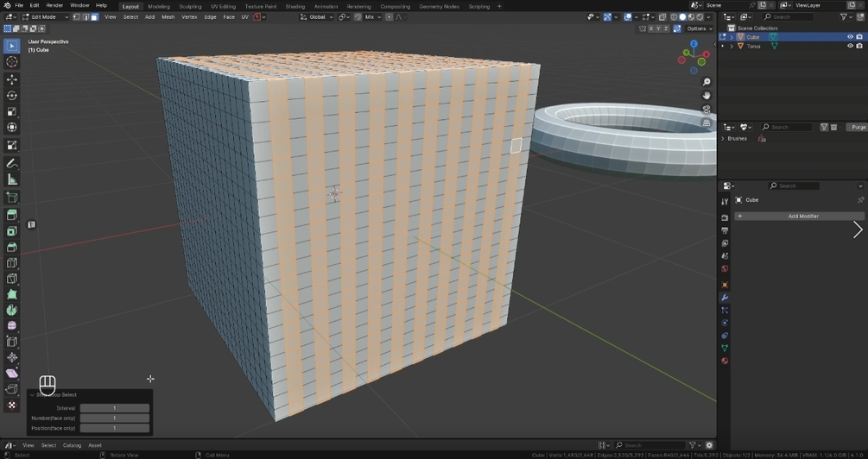868x459 pixels.
Task: Open the Modifiers wrench properties tab
Action: [x=725, y=298]
